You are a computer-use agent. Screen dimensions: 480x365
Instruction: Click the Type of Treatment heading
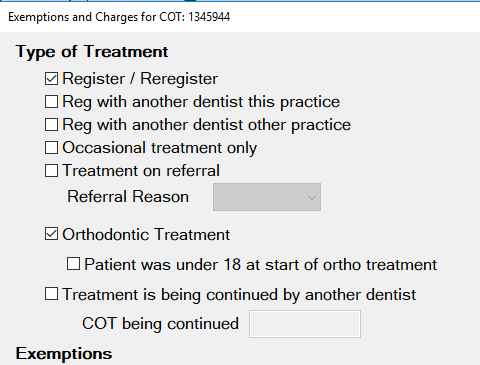92,52
